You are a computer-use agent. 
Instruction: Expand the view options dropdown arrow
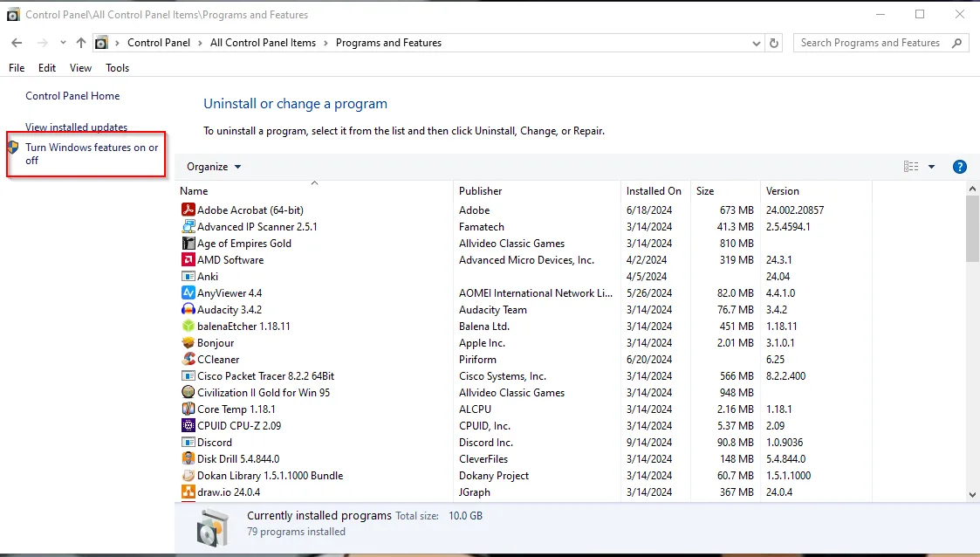point(931,167)
